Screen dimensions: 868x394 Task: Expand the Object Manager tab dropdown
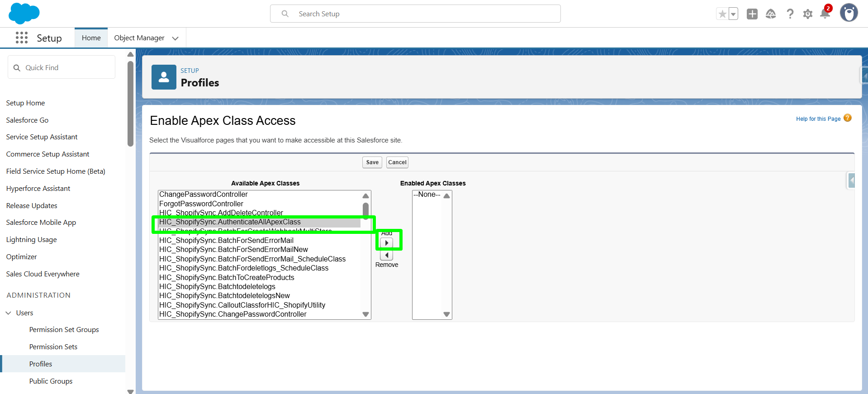click(175, 38)
